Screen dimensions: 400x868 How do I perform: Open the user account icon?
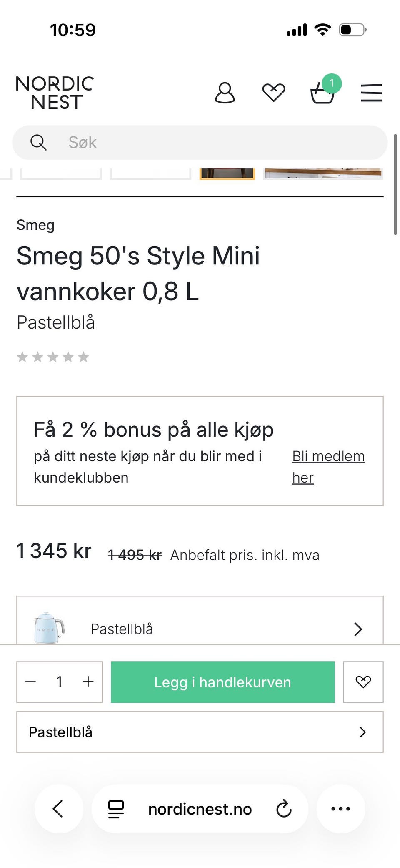(x=225, y=93)
